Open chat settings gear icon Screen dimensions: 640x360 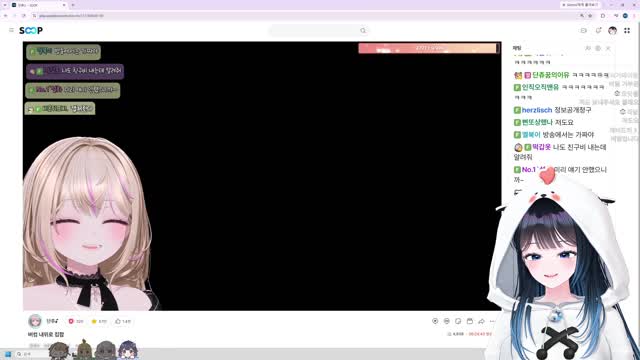tap(598, 48)
